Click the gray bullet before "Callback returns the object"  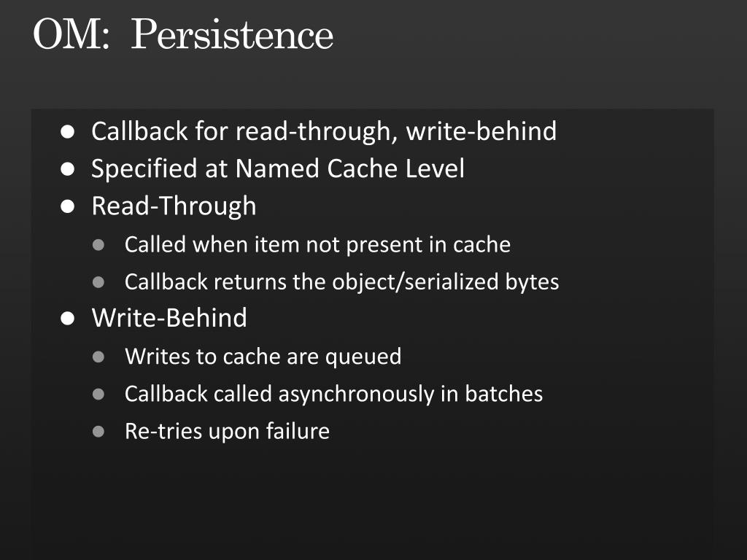[98, 282]
